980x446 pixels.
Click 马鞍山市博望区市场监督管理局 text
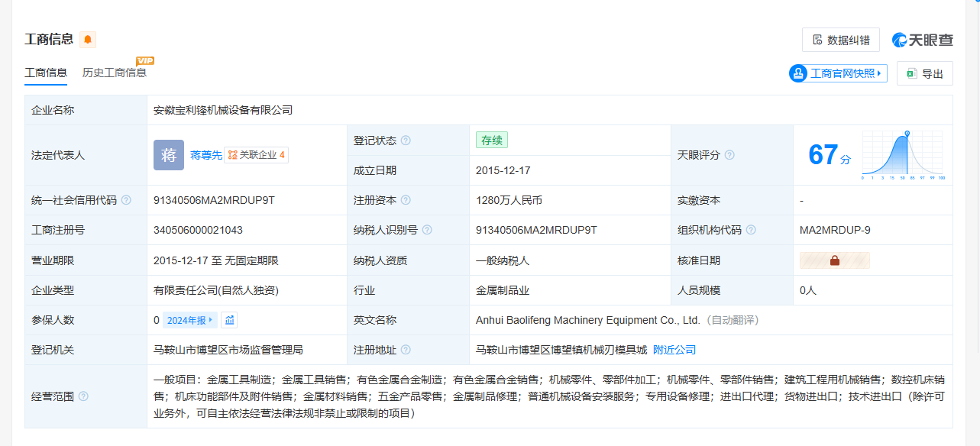tap(228, 350)
